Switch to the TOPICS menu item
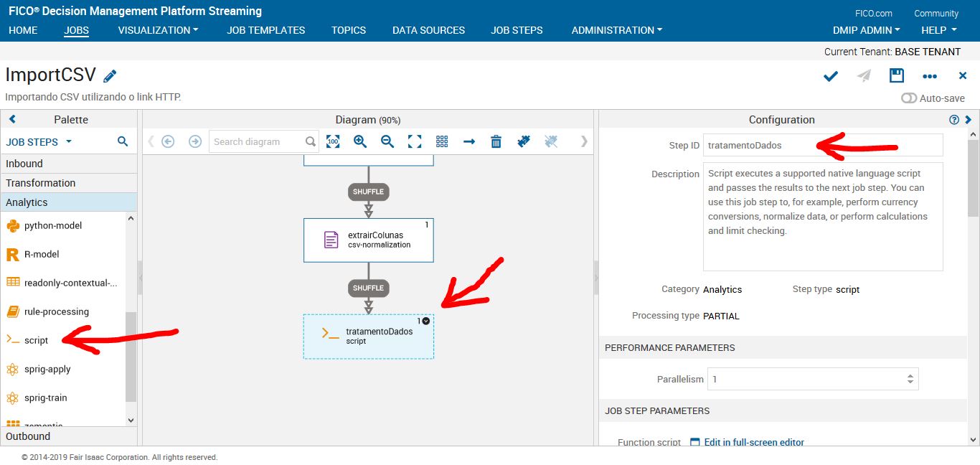980x465 pixels. tap(349, 30)
